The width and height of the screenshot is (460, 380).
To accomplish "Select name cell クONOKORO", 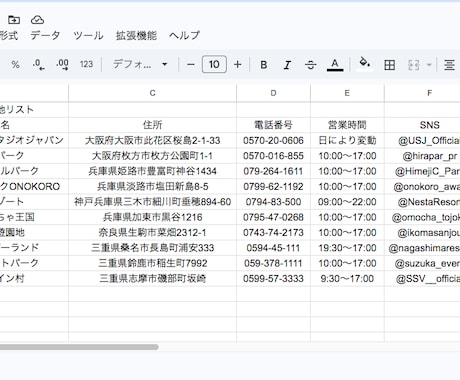I will [34, 186].
